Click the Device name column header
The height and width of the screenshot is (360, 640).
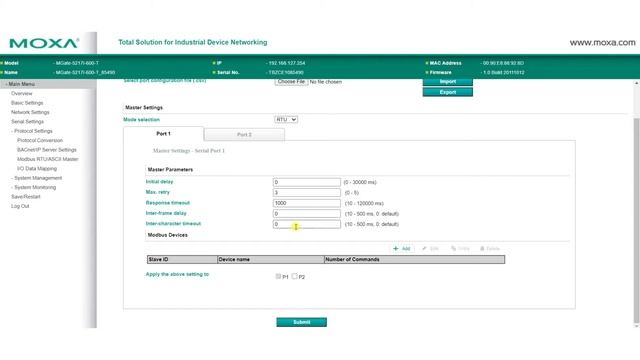[x=271, y=260]
